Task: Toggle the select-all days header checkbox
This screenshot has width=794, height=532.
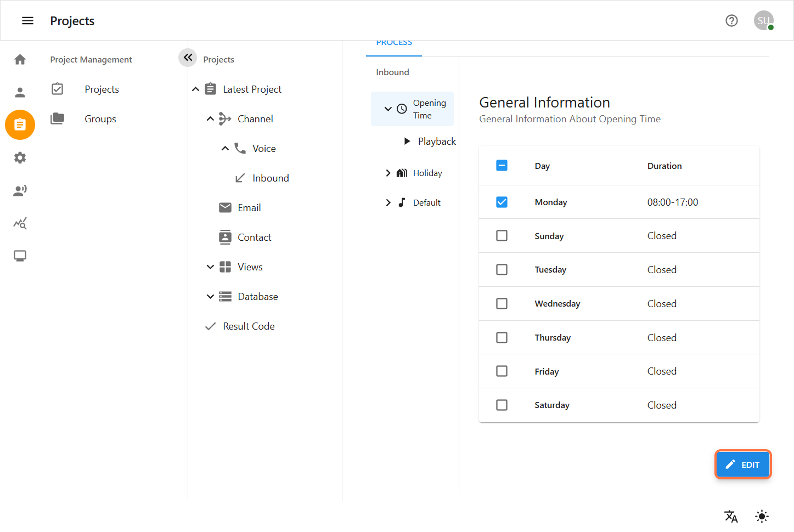Action: 502,166
